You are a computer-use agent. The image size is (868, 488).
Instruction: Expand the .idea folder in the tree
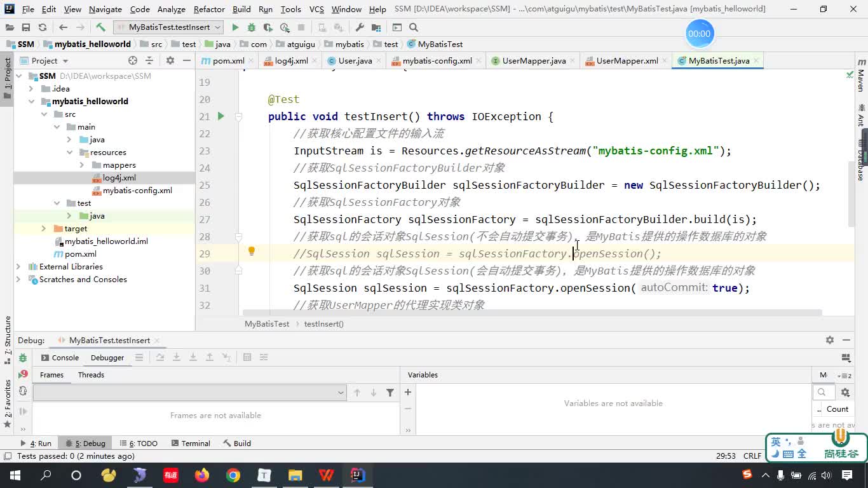[31, 89]
